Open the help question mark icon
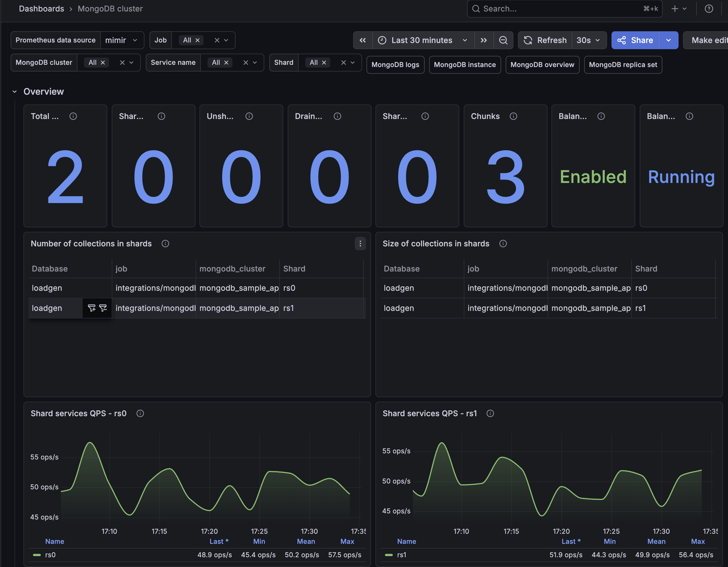 [x=709, y=9]
